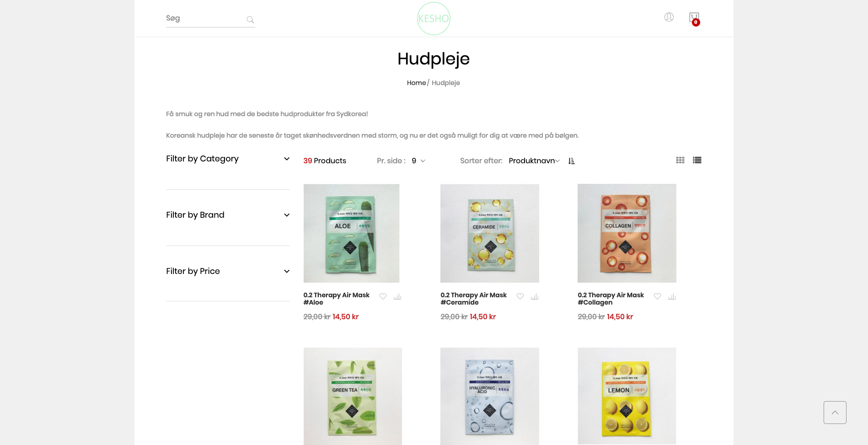Open the per-page count dropdown
This screenshot has width=868, height=445.
(418, 161)
